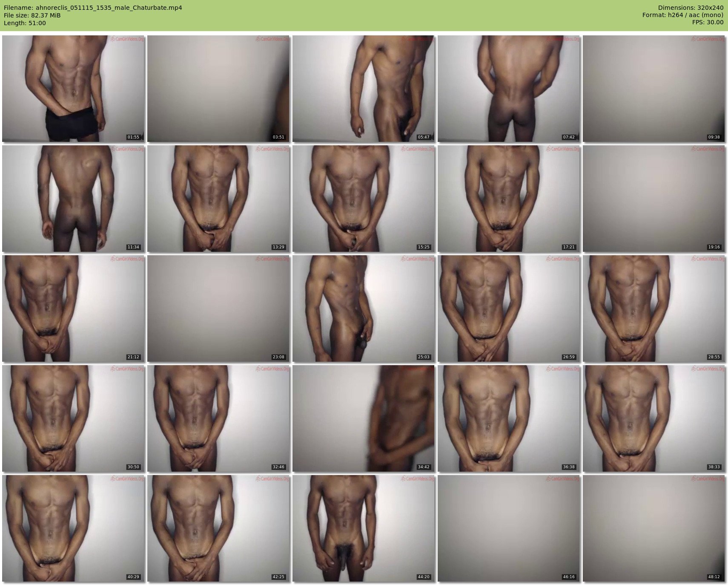Open the blank frame at 23:08
Screen dimensions: 728x585
pos(218,308)
